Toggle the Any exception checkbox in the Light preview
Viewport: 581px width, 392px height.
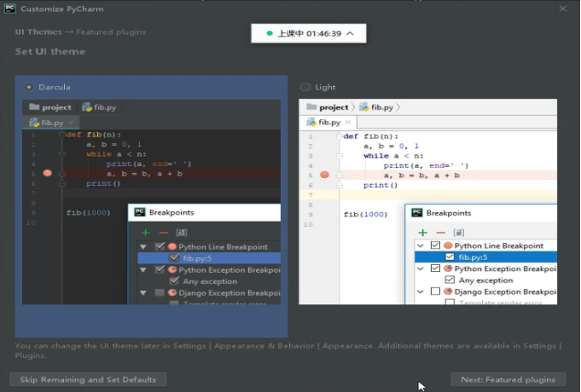[x=450, y=280]
